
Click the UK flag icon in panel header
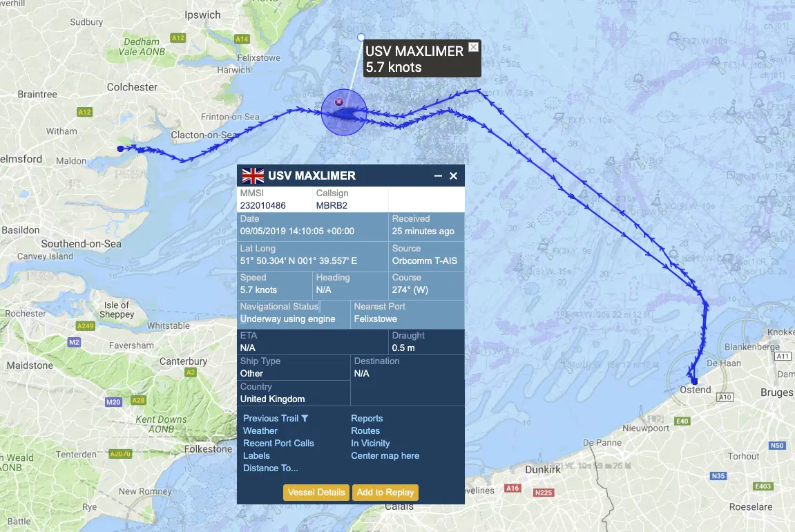pyautogui.click(x=253, y=175)
